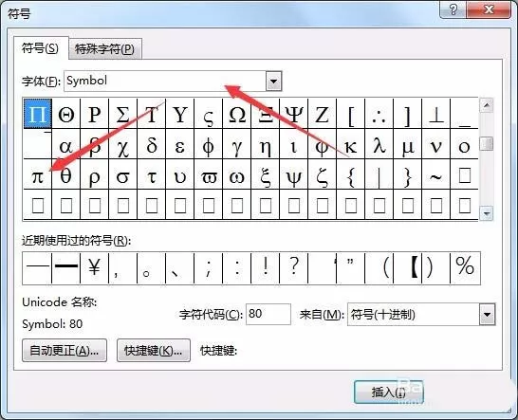Choose the lowercase alpha symbol
The width and height of the screenshot is (518, 420).
click(66, 144)
